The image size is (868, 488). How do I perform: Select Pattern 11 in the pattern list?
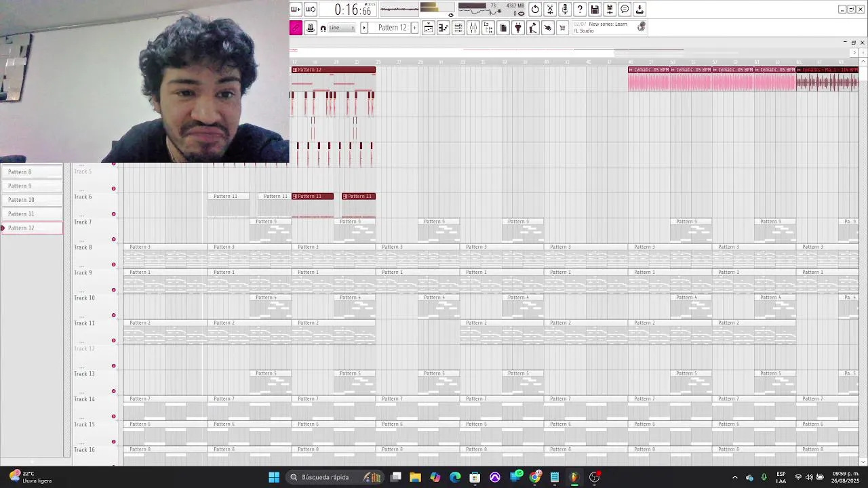(x=33, y=213)
